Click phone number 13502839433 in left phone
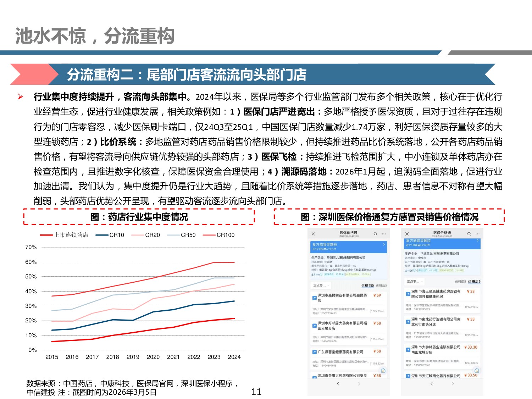 click(328, 313)
